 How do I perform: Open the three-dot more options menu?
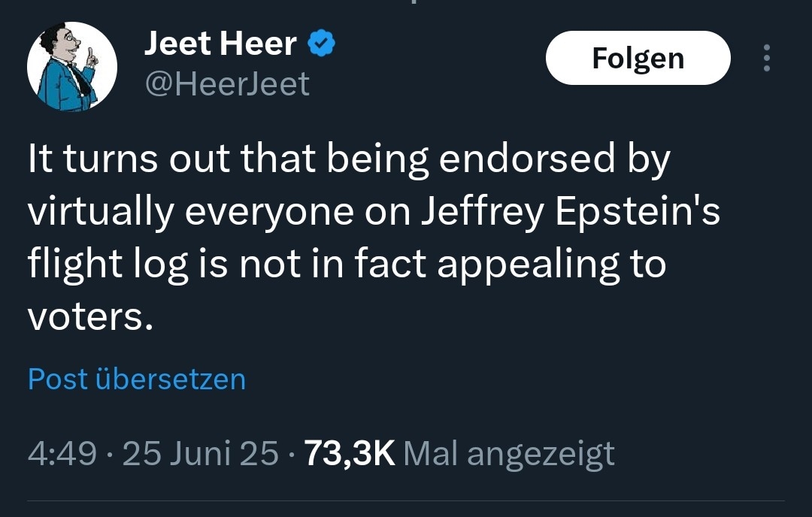click(x=766, y=58)
